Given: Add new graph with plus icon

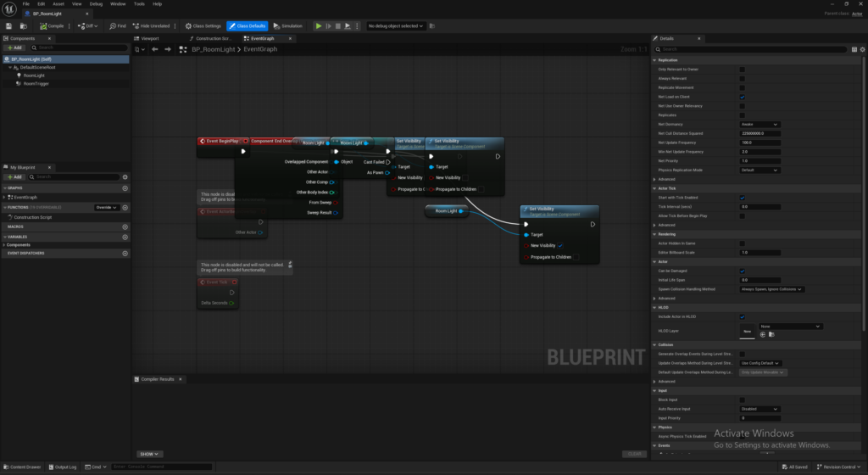Looking at the screenshot, I should coord(125,188).
